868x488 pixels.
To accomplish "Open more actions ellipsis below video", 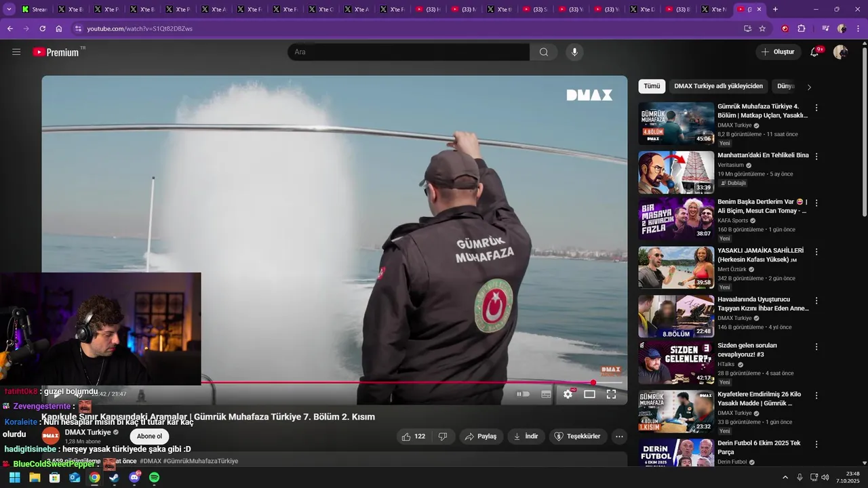I will 619,436.
